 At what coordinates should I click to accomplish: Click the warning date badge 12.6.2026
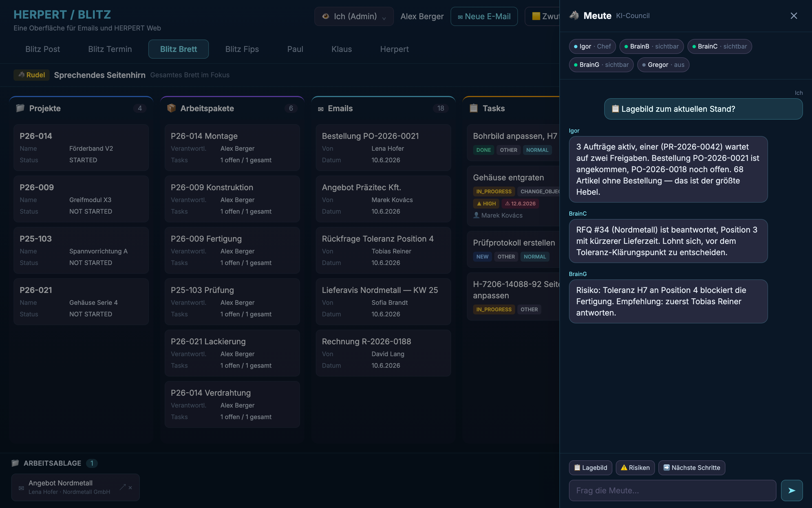click(520, 203)
